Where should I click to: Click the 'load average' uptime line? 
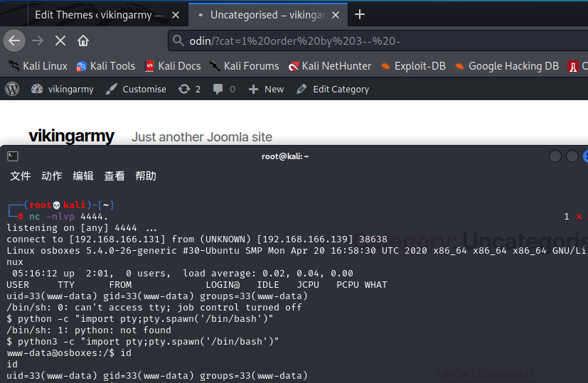pyautogui.click(x=183, y=274)
